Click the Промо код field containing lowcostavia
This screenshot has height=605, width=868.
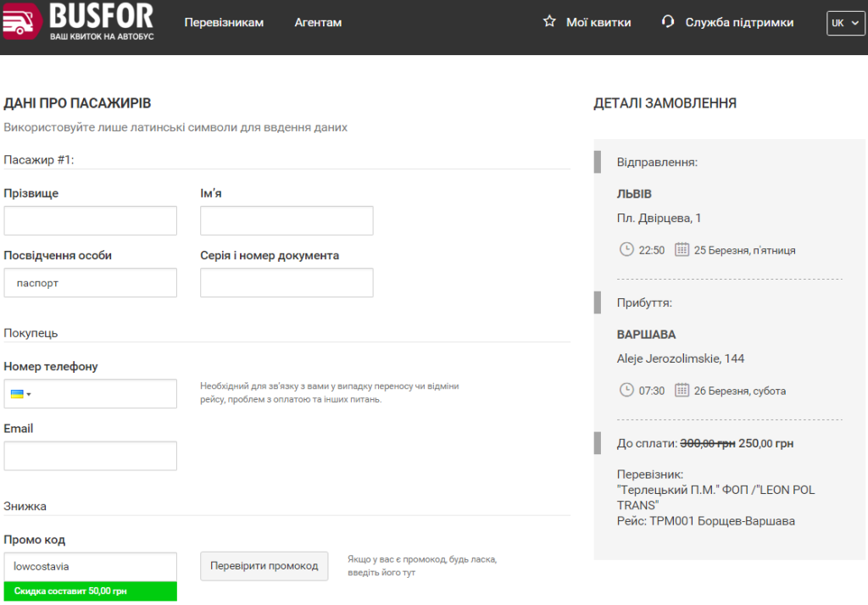click(x=90, y=567)
